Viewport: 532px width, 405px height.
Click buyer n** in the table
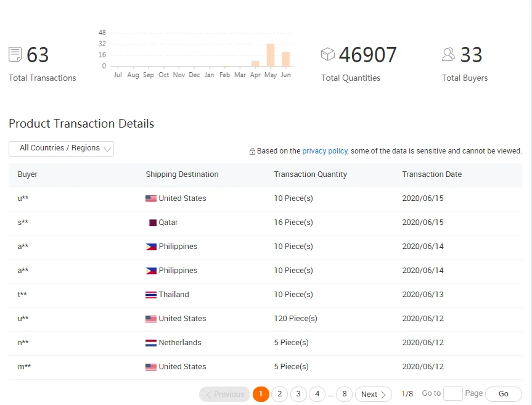23,343
